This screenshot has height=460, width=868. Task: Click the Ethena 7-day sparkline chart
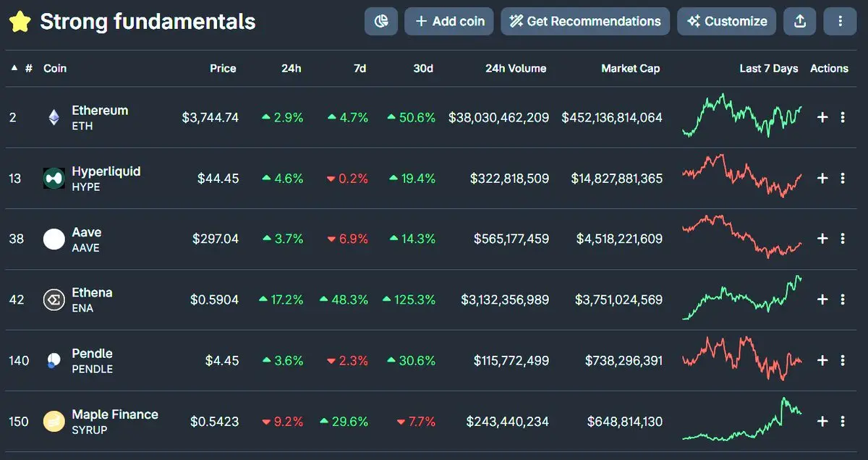point(742,297)
